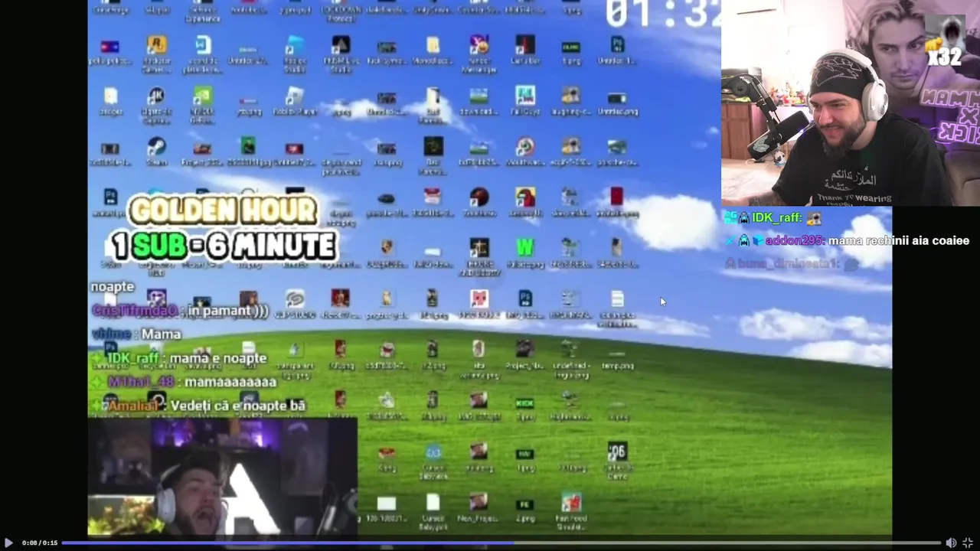
Task: Mute the video with the speaker icon
Action: (951, 543)
